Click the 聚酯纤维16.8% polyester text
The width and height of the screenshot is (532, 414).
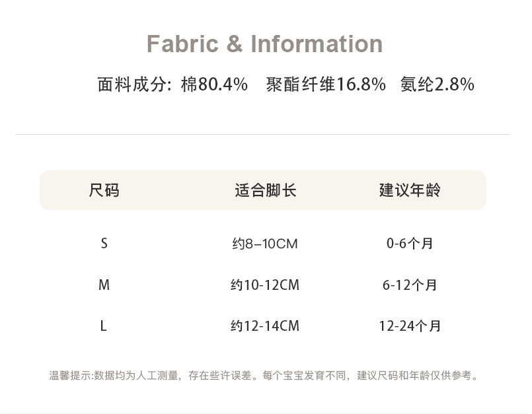(326, 85)
